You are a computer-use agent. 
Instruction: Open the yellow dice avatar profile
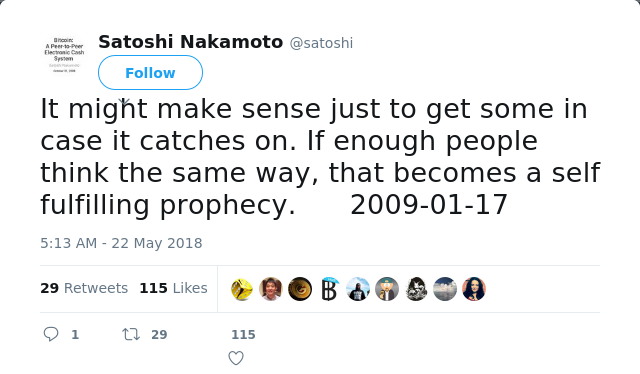coord(242,289)
